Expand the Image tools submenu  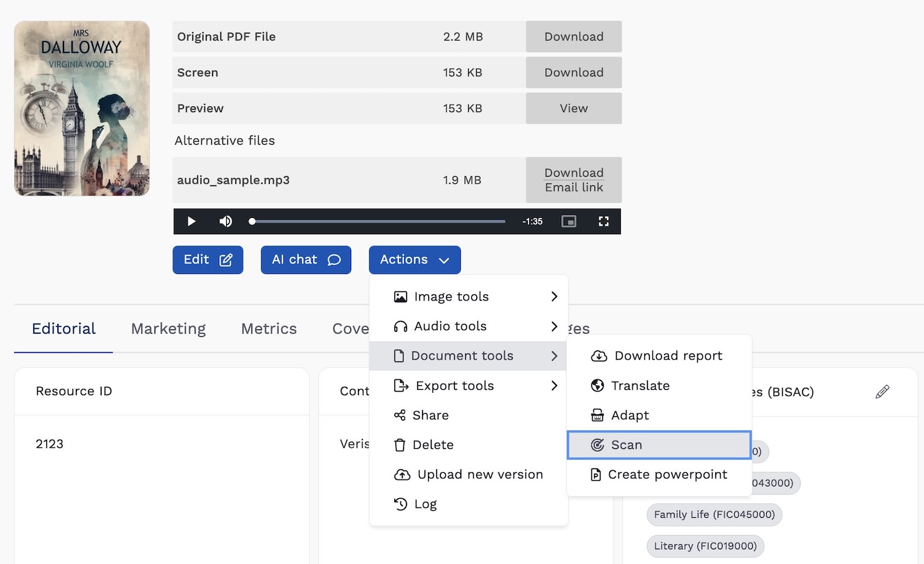(x=468, y=297)
